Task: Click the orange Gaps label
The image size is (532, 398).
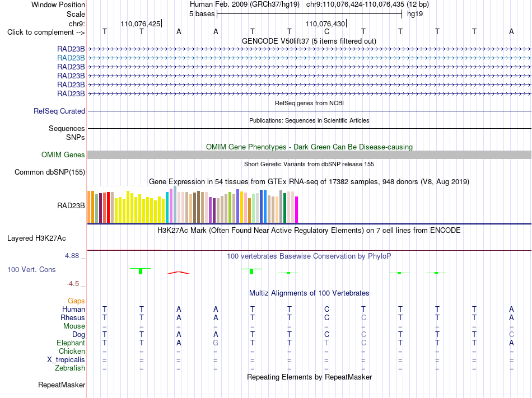Action: click(76, 301)
